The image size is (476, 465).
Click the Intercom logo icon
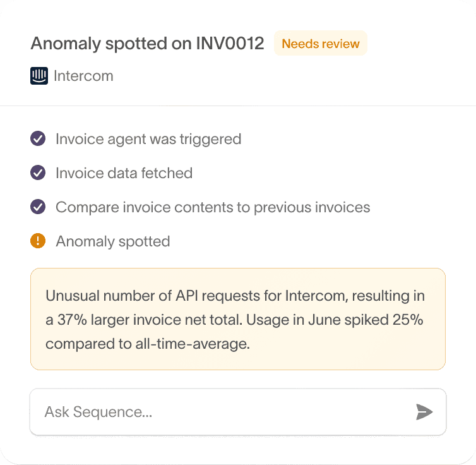[x=39, y=76]
